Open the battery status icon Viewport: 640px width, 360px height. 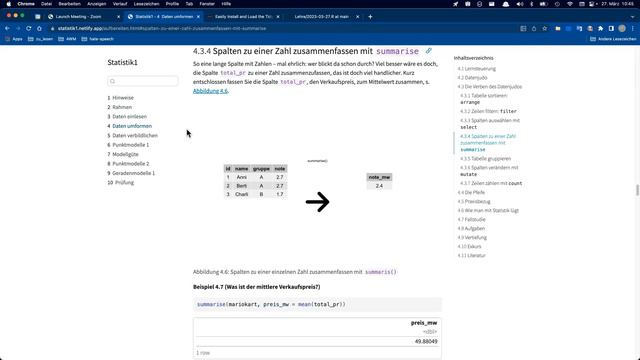pyautogui.click(x=544, y=4)
